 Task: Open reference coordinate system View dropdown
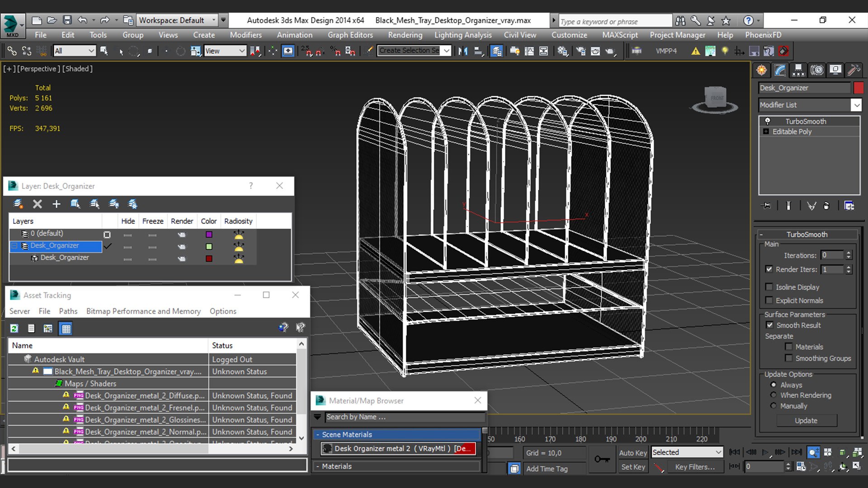click(225, 51)
